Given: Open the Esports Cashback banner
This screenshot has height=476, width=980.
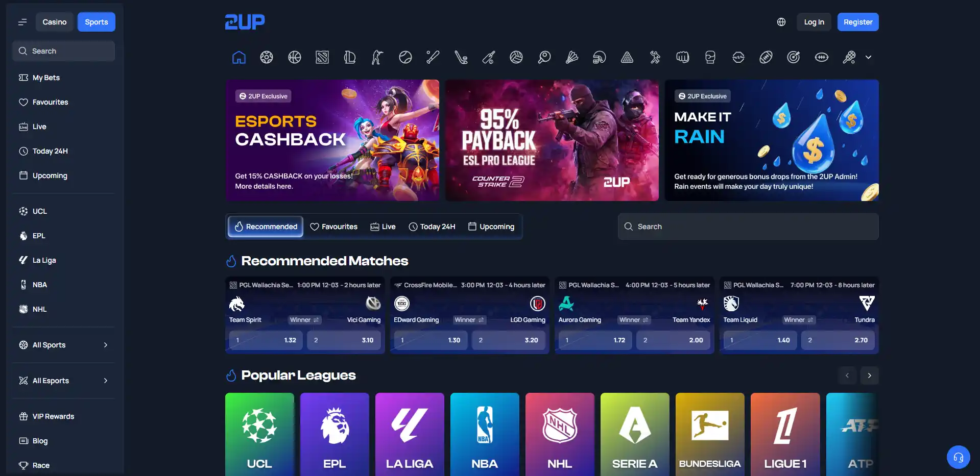Looking at the screenshot, I should [x=332, y=140].
